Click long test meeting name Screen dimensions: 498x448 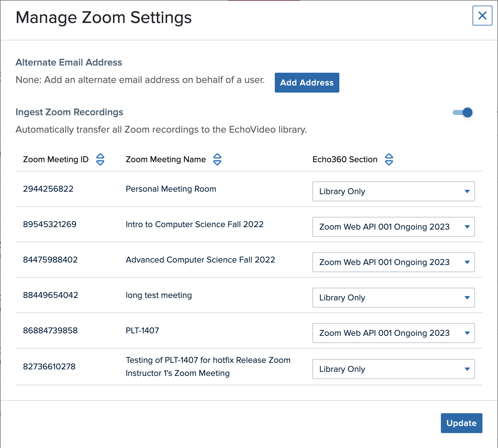pyautogui.click(x=159, y=295)
